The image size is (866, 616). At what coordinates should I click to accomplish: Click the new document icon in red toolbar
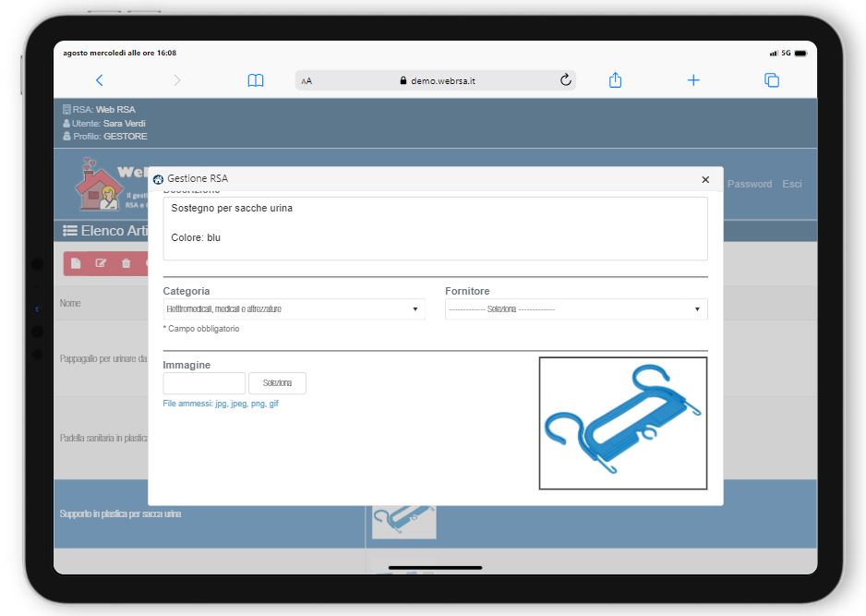tap(77, 263)
